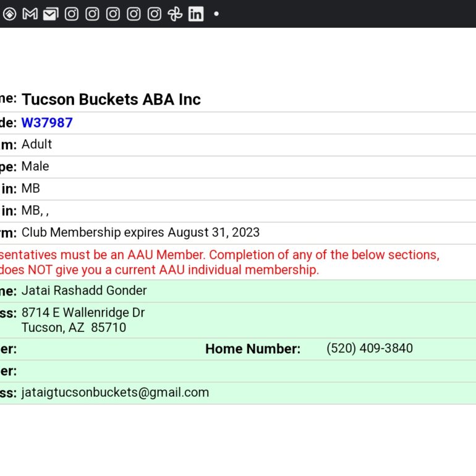Tap the Gmail M notification icon
Viewport: 476px width, 476px height.
point(30,14)
